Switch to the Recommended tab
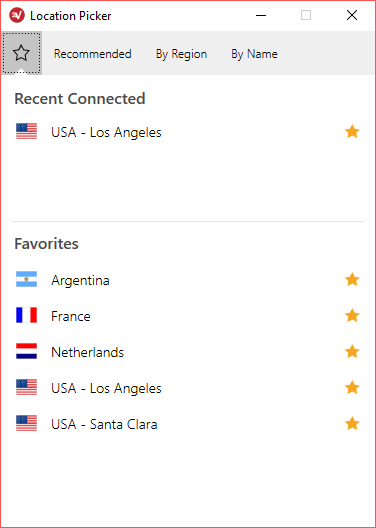This screenshot has width=376, height=528. pos(93,54)
